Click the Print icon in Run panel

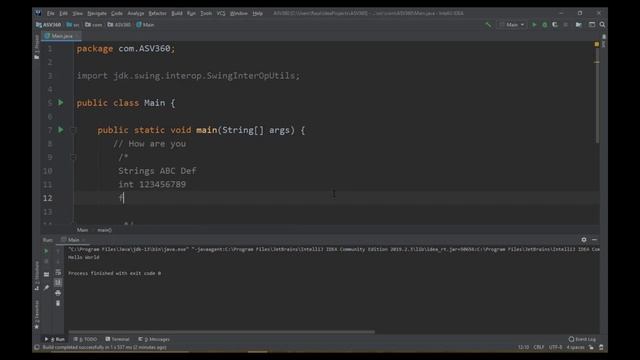point(58,293)
